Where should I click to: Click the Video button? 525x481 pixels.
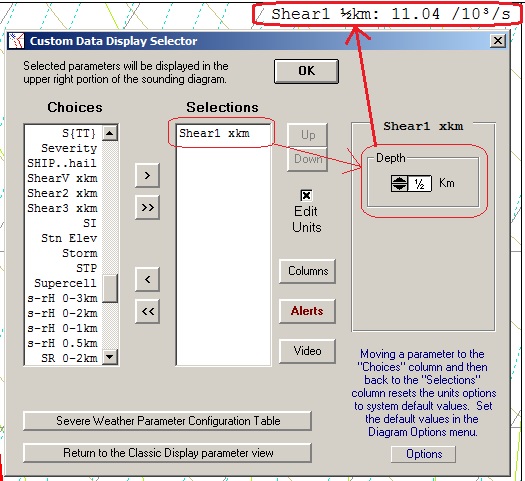click(307, 351)
